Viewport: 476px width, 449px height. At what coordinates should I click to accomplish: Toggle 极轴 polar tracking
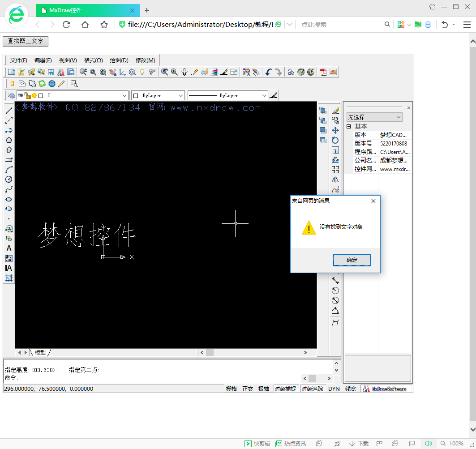(263, 389)
